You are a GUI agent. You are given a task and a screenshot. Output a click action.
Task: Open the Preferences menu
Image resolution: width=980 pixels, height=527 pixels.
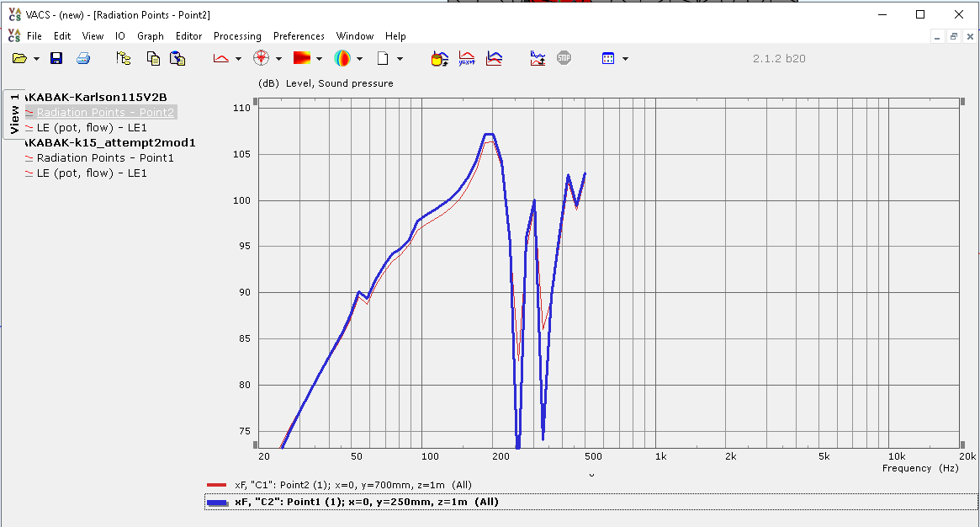click(299, 36)
